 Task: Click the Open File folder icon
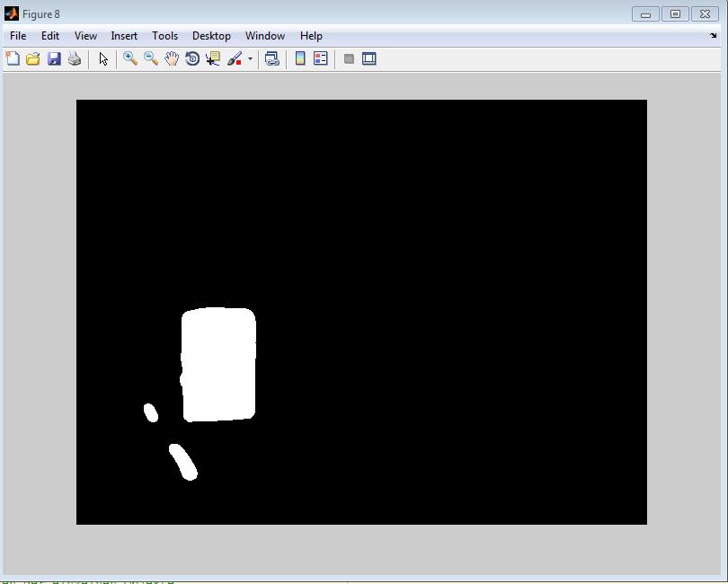[33, 59]
